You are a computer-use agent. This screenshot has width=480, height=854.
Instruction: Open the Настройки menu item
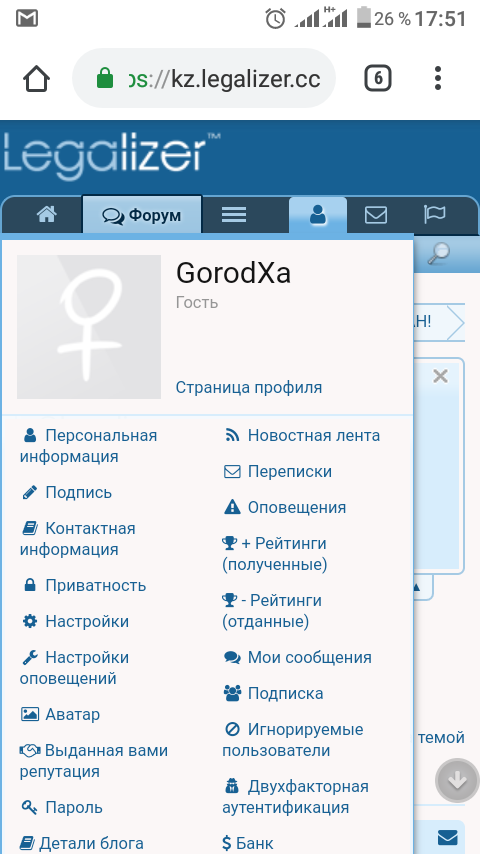click(75, 621)
